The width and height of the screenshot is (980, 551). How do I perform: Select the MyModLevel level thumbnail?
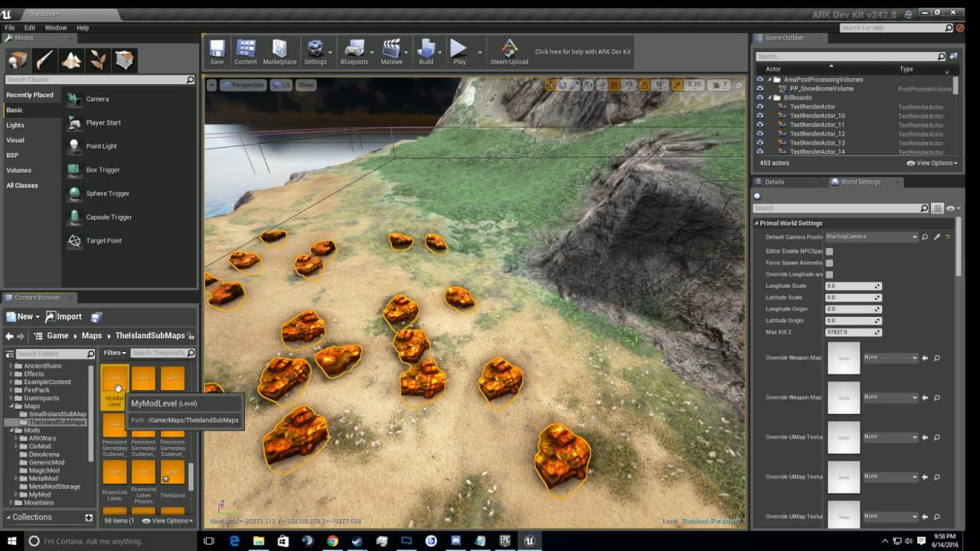[x=114, y=386]
